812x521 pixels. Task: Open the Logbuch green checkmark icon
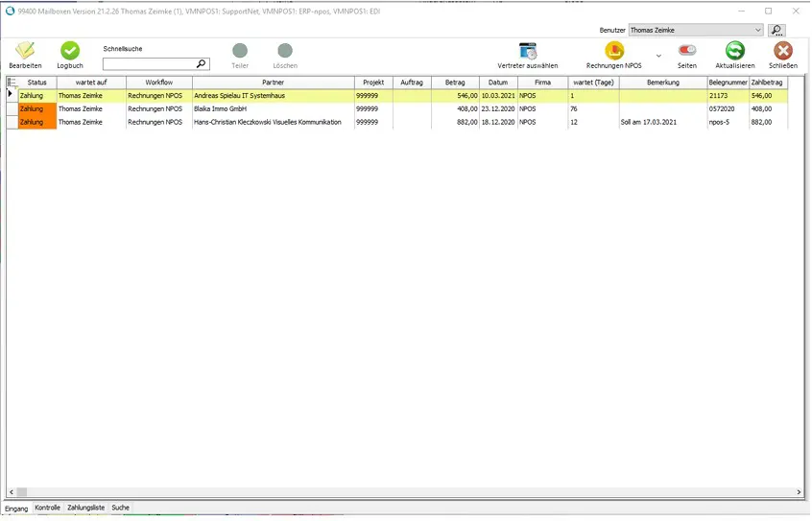pos(70,51)
